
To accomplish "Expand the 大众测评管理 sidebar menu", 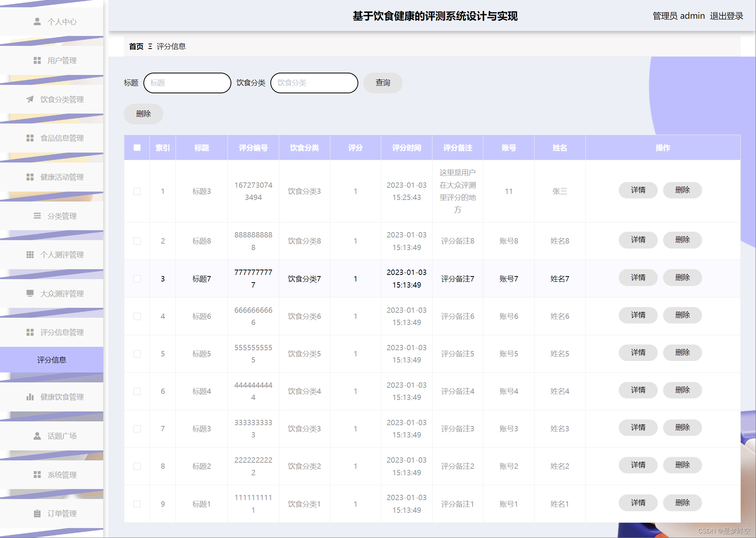I will (x=52, y=294).
